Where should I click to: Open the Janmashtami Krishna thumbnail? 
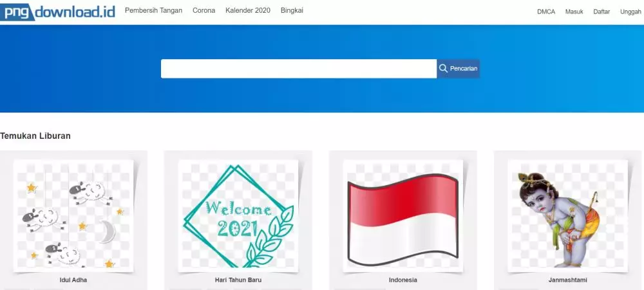click(x=567, y=216)
